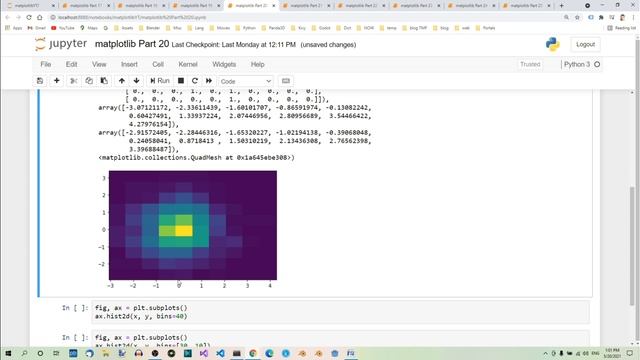Restart the kernel with circular arrow
The image size is (640, 360).
pos(195,81)
